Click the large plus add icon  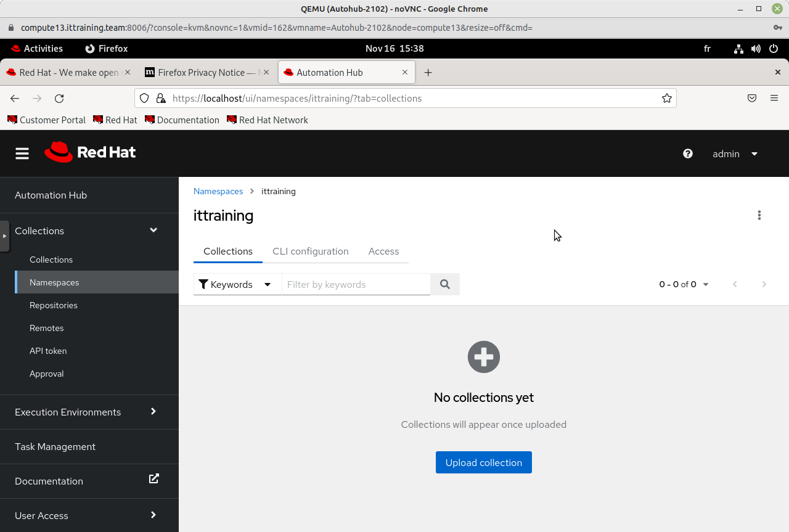(x=484, y=357)
